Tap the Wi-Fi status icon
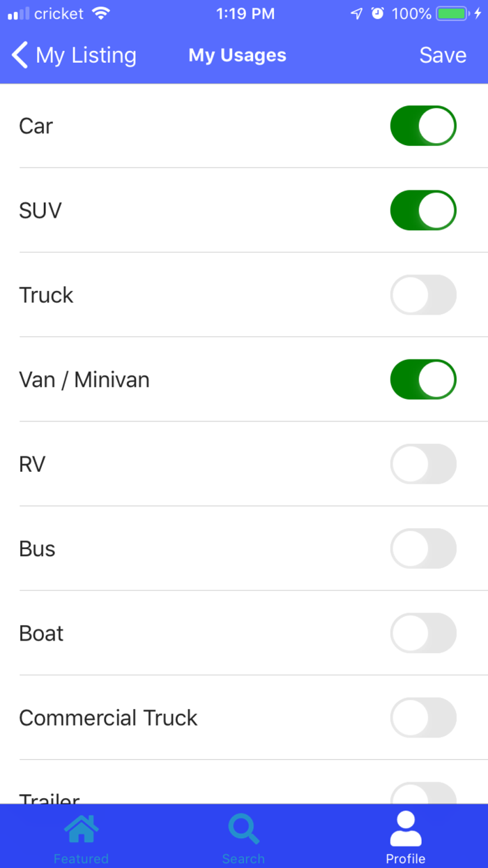This screenshot has width=488, height=868. click(101, 13)
